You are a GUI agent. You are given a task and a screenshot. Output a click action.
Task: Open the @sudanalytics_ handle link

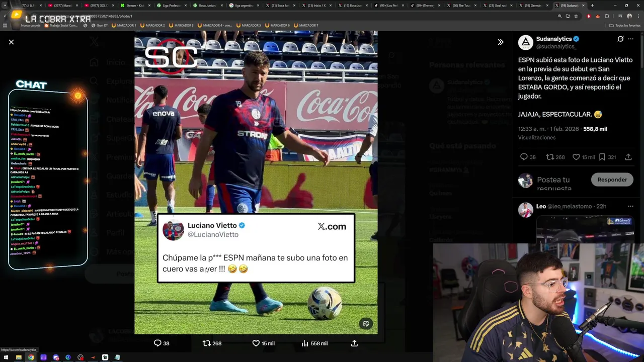556,46
